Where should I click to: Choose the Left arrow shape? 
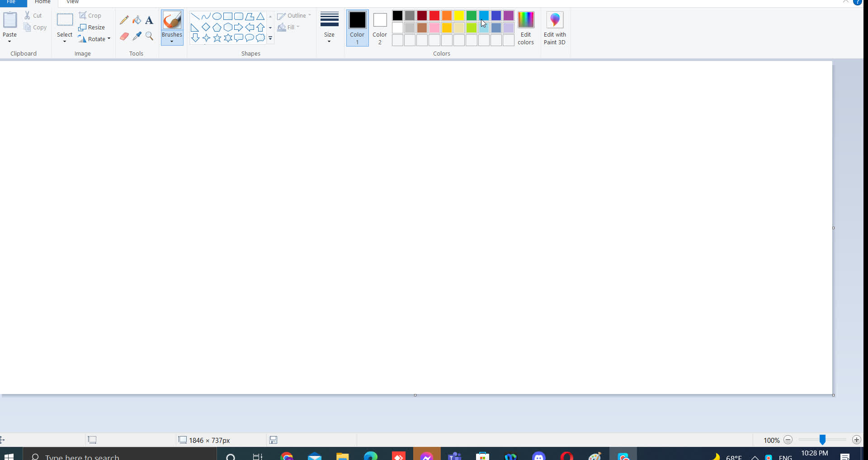point(250,27)
